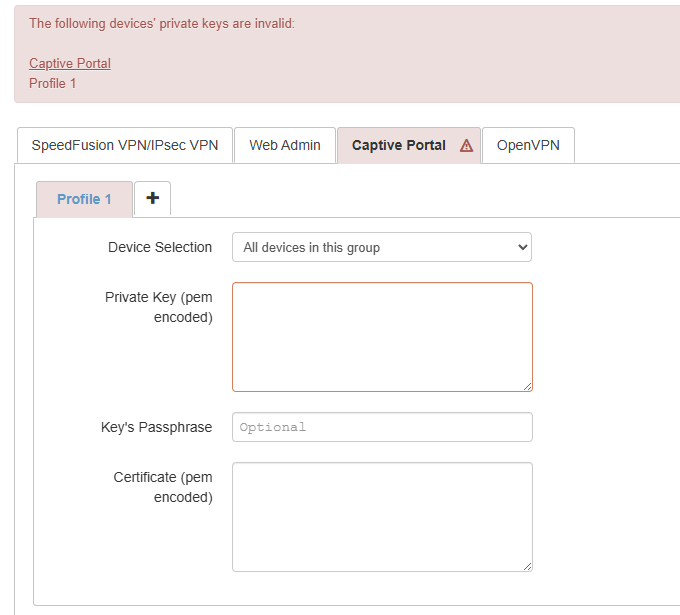Screen dimensions: 680x615
Task: Add a new profile with the plus icon
Action: (x=153, y=198)
